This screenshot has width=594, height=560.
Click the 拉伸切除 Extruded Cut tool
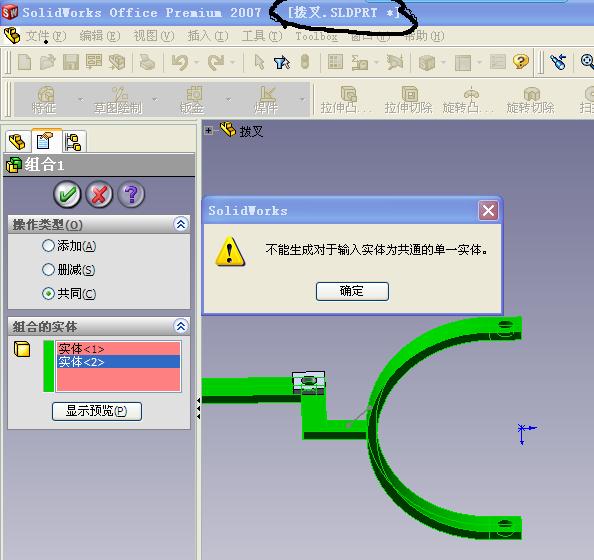pyautogui.click(x=408, y=100)
